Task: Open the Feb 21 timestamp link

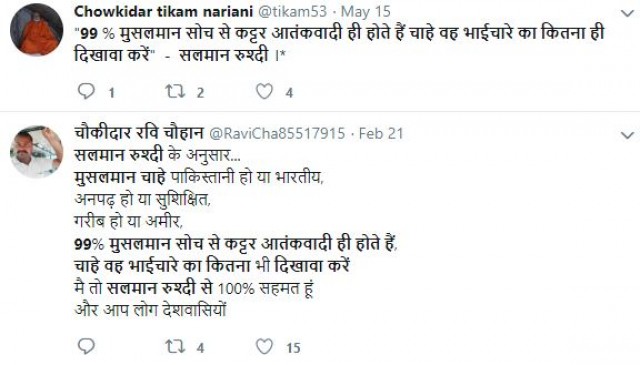Action: tap(381, 134)
